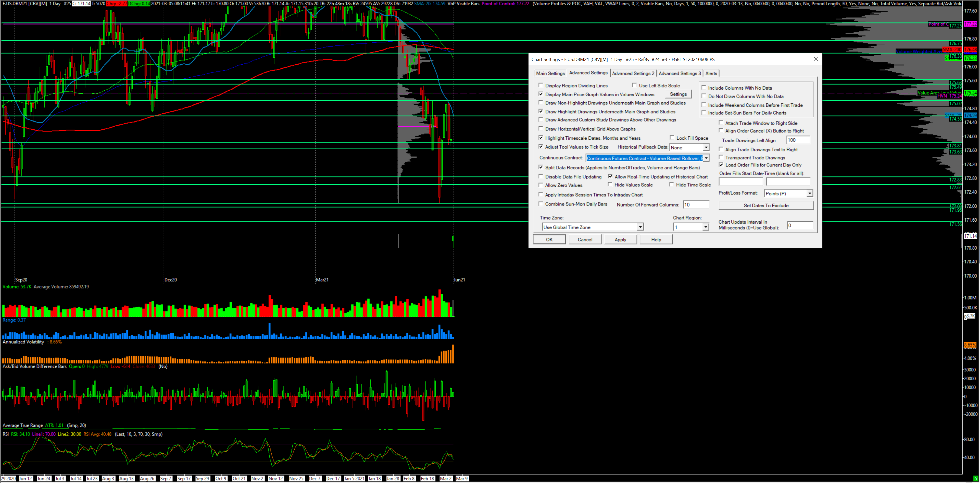This screenshot has height=483, width=980.
Task: Click the Number Of Forward Columns field
Action: pyautogui.click(x=695, y=205)
